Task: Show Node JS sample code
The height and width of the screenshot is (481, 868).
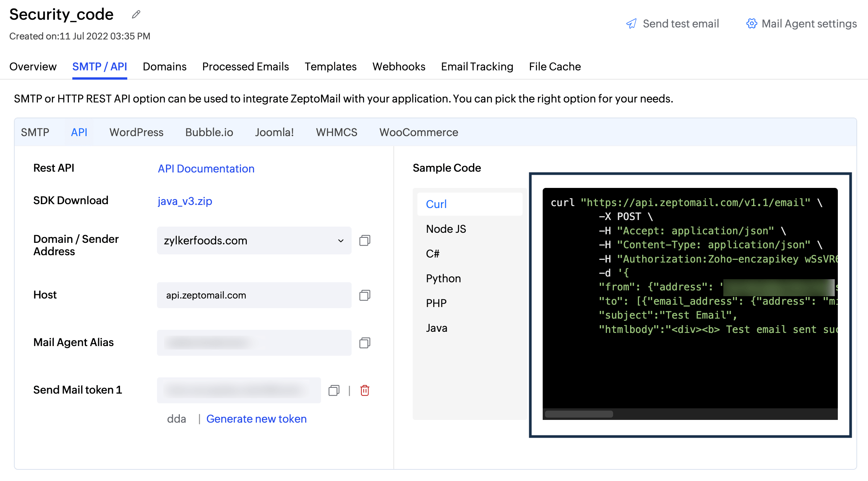Action: coord(446,229)
